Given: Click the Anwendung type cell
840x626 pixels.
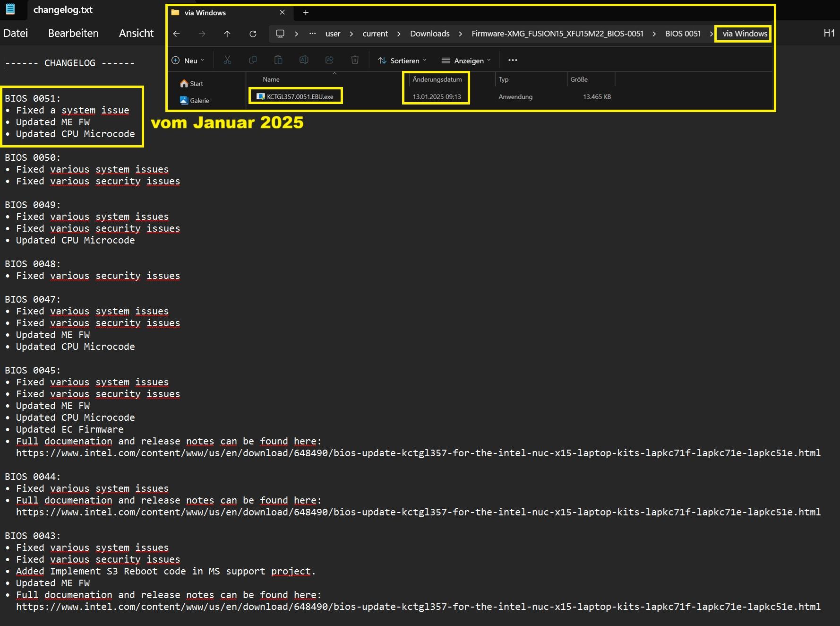Looking at the screenshot, I should (515, 96).
